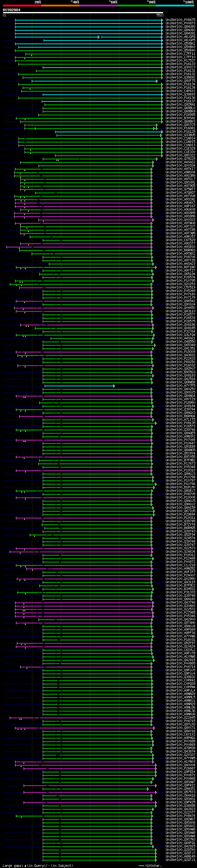
Task: Open hit UniRef100_P16131
Action: [180, 71]
